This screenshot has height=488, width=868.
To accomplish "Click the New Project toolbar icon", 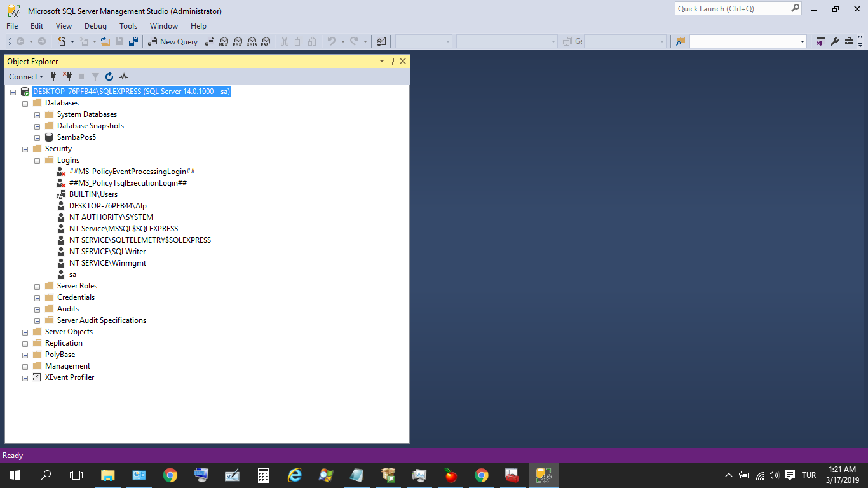I will 62,41.
